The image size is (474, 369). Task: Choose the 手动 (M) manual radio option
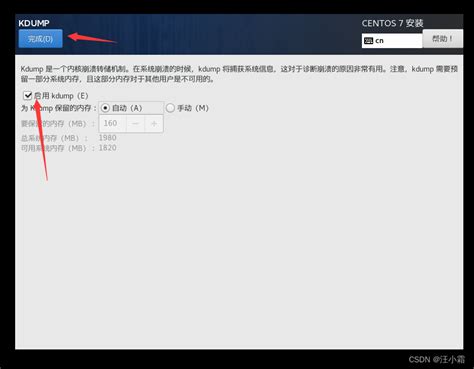tap(170, 108)
